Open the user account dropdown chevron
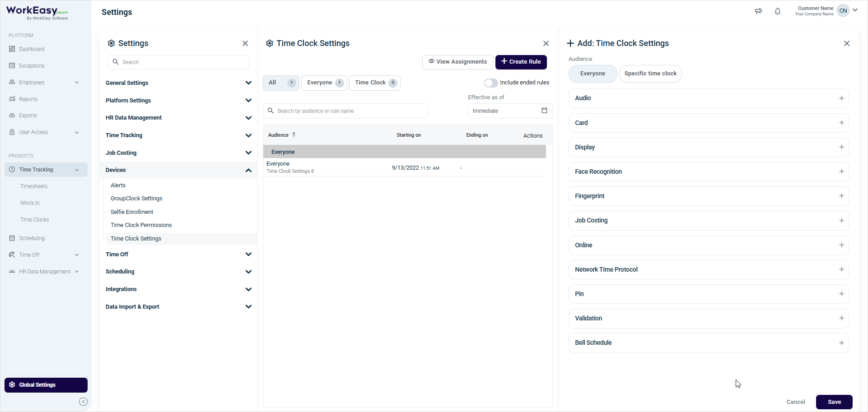This screenshot has height=412, width=868. (x=855, y=10)
